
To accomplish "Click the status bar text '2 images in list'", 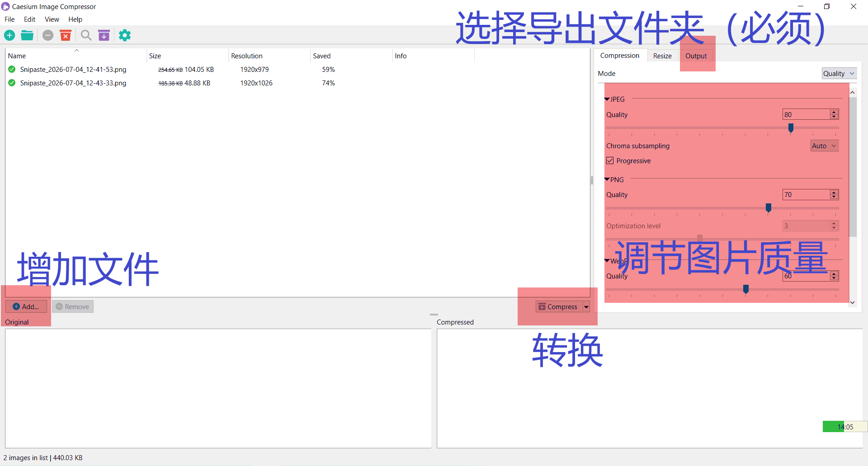I will click(25, 458).
